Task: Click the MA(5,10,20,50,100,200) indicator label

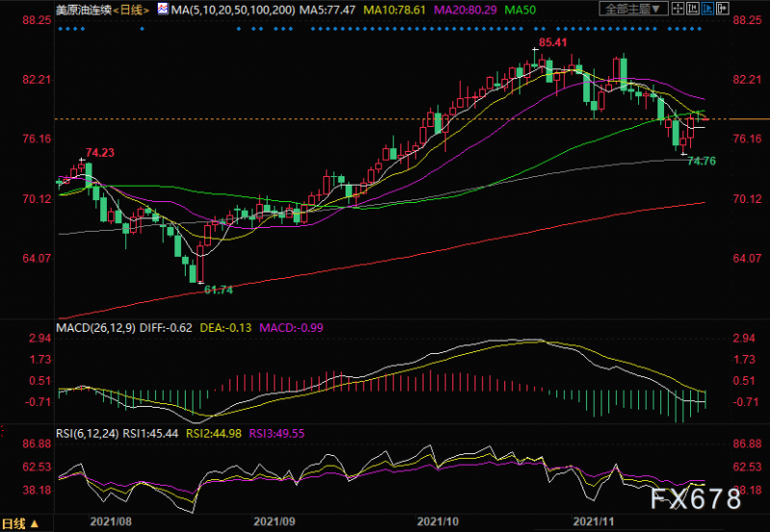Action: tap(233, 10)
